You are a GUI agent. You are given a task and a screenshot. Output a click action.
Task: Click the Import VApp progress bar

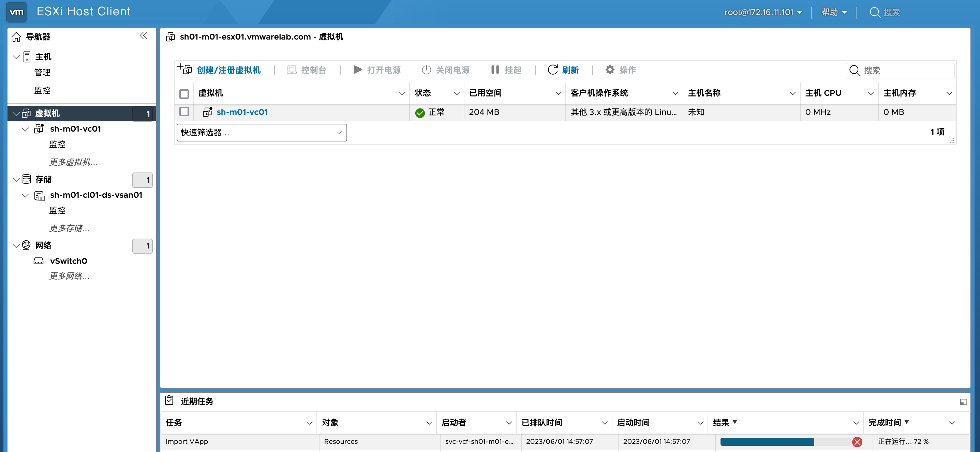[786, 442]
